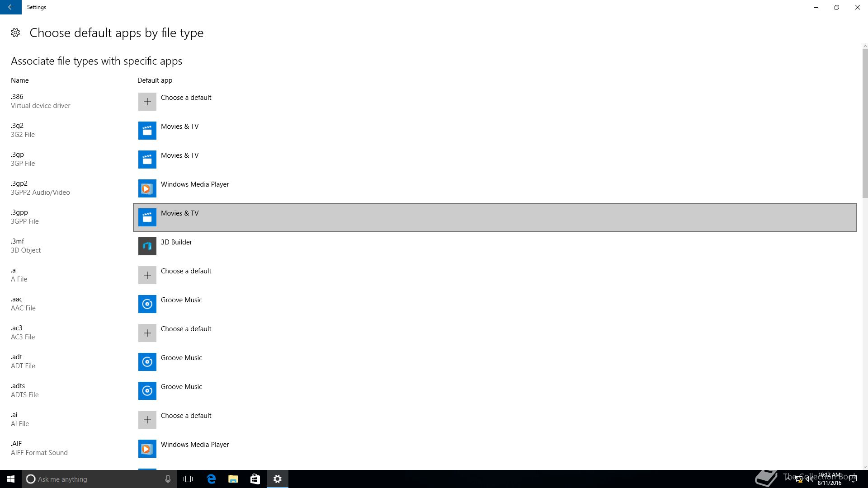
Task: Change highlighted Movies & TV default for .3gpp
Action: (x=495, y=217)
